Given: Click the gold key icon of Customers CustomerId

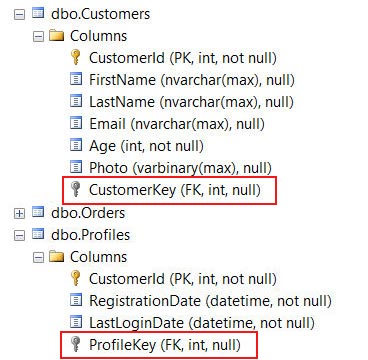Looking at the screenshot, I should pos(76,58).
